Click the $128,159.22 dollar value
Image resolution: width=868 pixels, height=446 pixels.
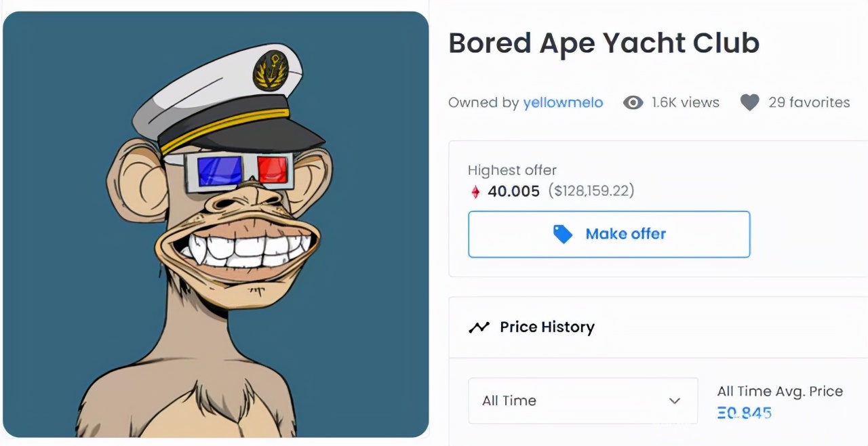click(x=593, y=191)
